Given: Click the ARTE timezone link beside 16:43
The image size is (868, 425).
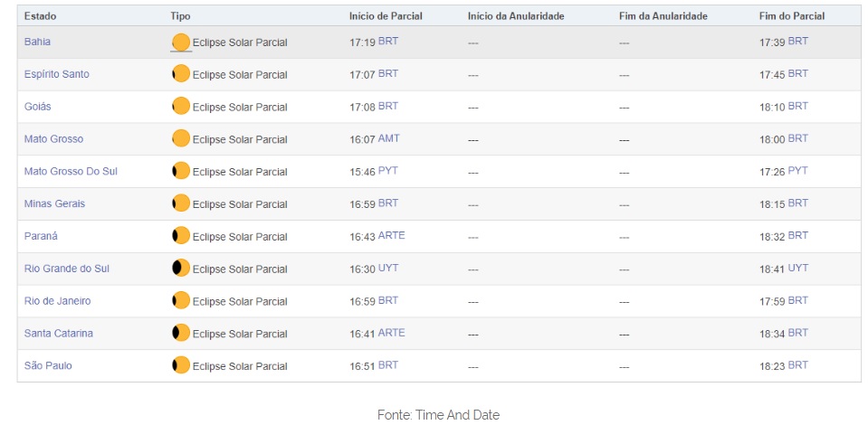Looking at the screenshot, I should click(391, 235).
